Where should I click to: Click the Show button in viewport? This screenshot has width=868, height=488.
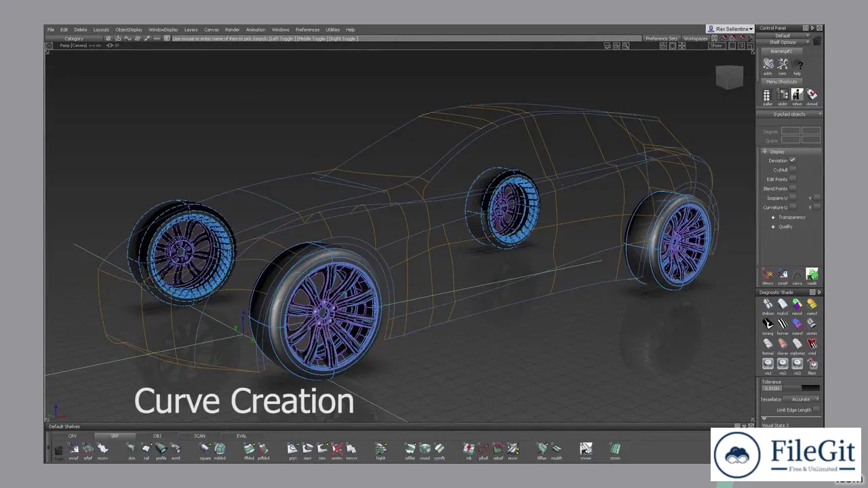click(716, 45)
